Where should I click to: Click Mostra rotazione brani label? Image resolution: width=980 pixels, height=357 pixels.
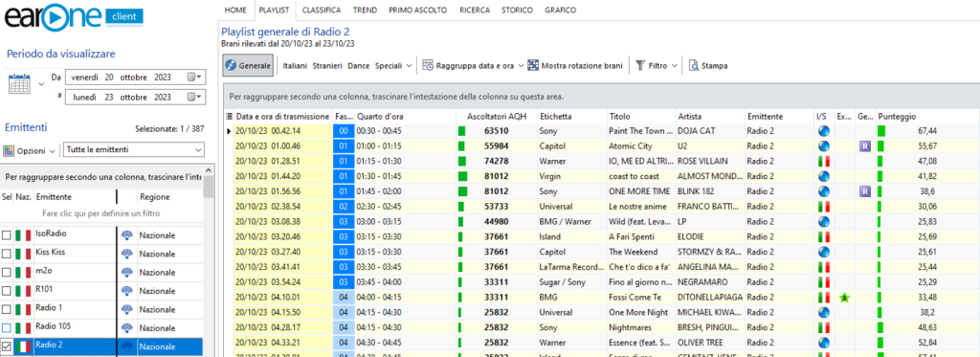tap(582, 66)
